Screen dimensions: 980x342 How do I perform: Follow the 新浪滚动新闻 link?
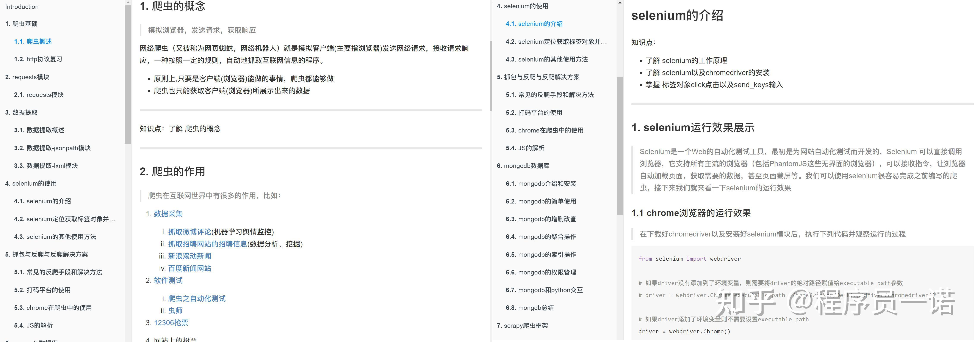(189, 256)
